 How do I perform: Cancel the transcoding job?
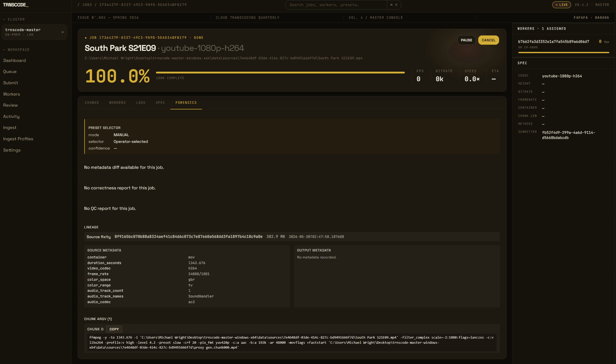(489, 40)
